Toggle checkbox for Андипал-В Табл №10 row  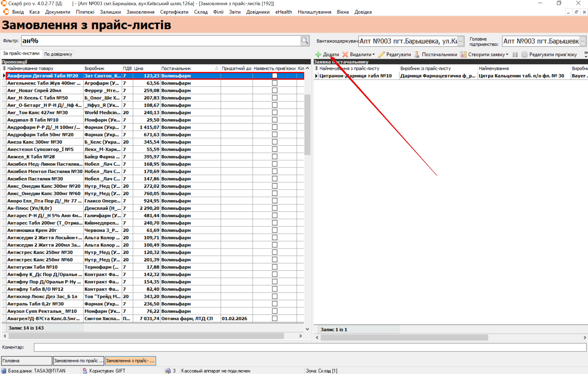pyautogui.click(x=275, y=120)
